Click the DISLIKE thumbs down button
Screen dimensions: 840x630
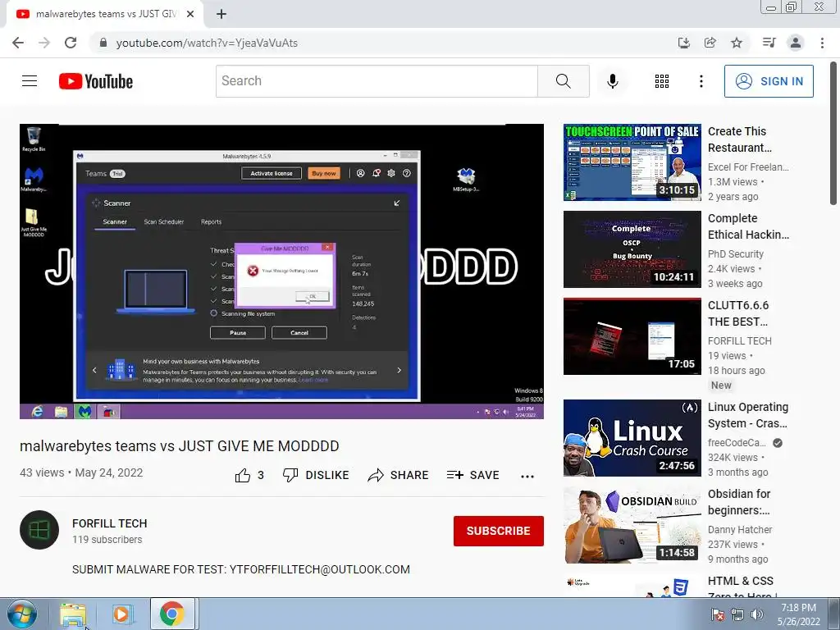(x=316, y=475)
